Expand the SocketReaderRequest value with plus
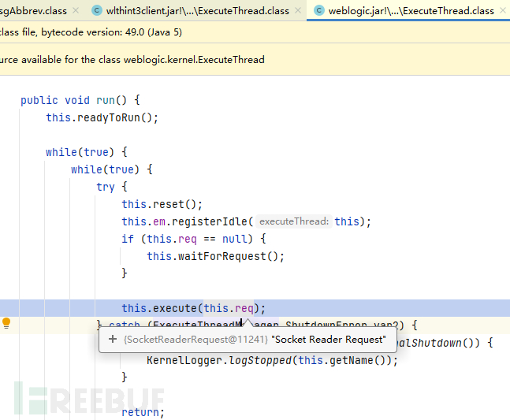Image resolution: width=510 pixels, height=420 pixels. coord(113,340)
